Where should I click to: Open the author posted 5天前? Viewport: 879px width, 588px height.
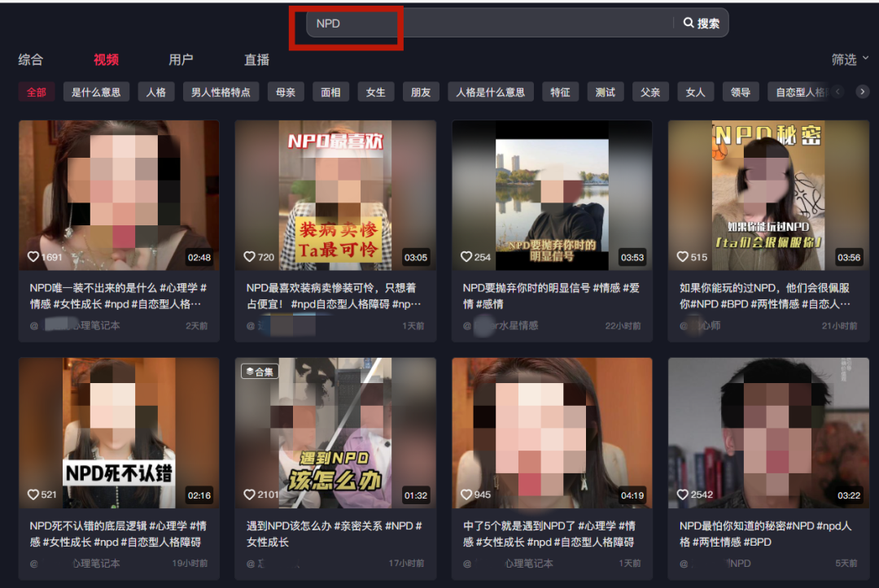(x=715, y=564)
